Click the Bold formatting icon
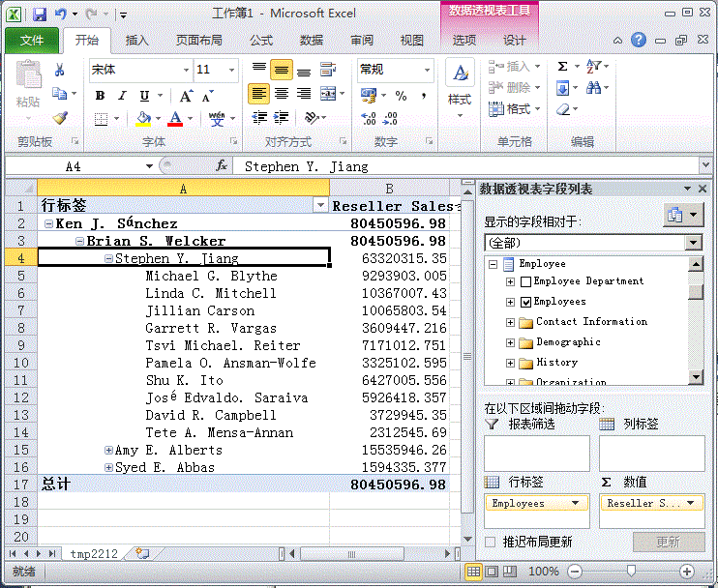Image resolution: width=718 pixels, height=588 pixels. pyautogui.click(x=100, y=96)
